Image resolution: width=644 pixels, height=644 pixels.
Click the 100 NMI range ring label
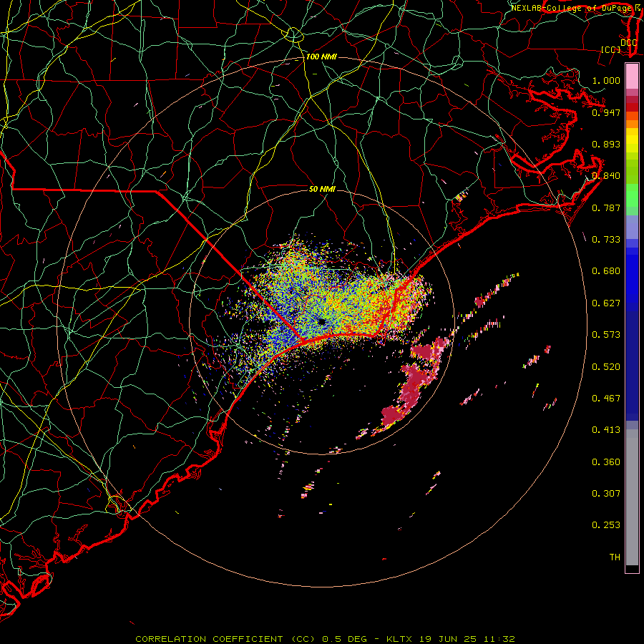pyautogui.click(x=321, y=57)
